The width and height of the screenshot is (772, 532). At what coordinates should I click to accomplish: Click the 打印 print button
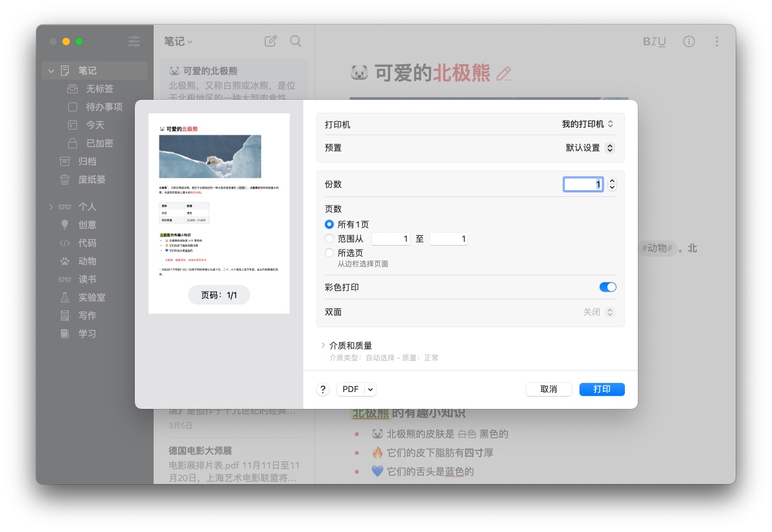(x=602, y=389)
